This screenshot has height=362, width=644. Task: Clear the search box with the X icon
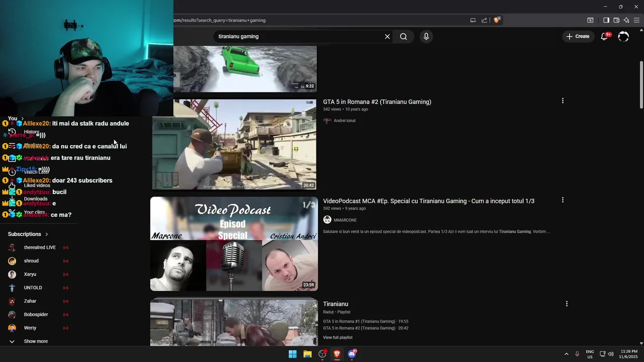click(x=387, y=36)
